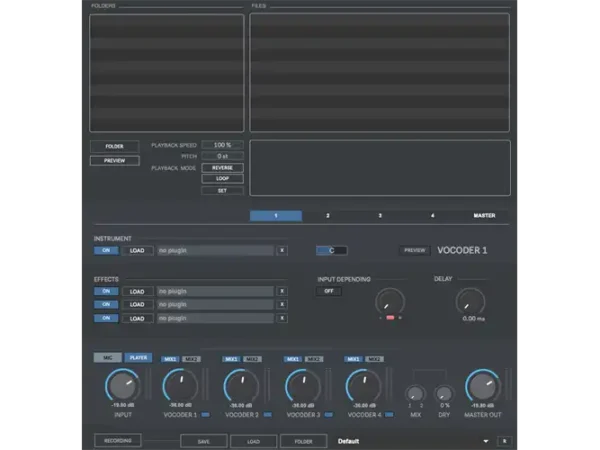Click the FOLDER button under the folders list

(115, 146)
